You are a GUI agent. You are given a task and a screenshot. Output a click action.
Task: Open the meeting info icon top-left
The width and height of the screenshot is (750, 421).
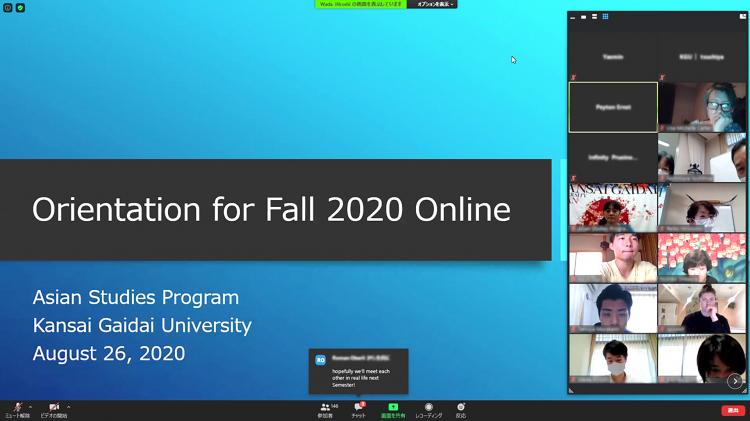click(x=8, y=8)
